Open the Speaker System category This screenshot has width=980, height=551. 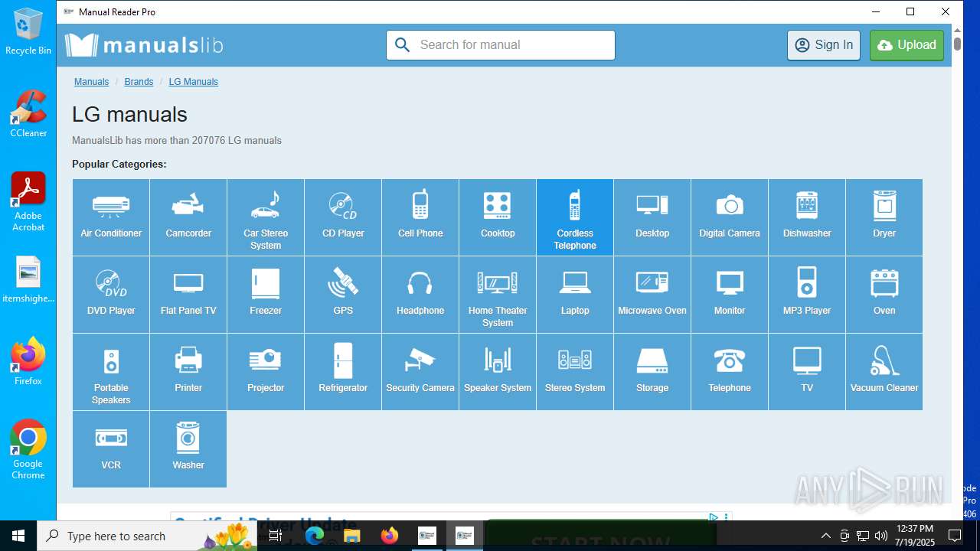[x=498, y=372]
